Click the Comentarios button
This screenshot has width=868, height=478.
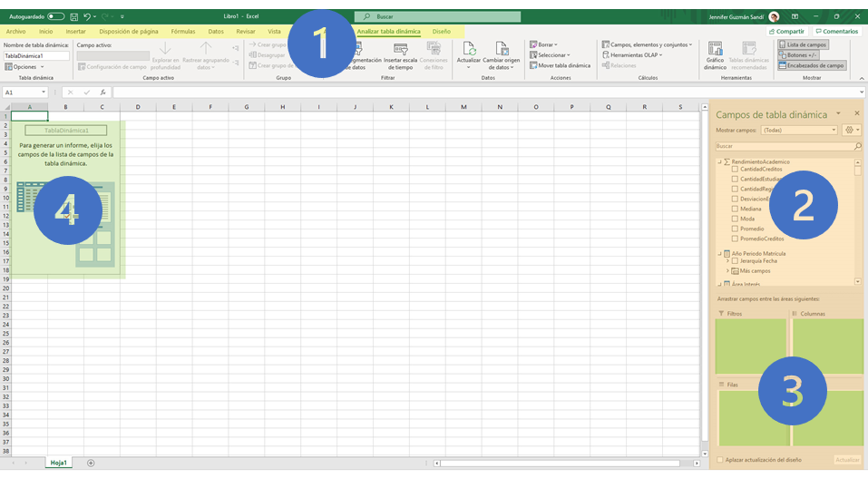click(836, 32)
